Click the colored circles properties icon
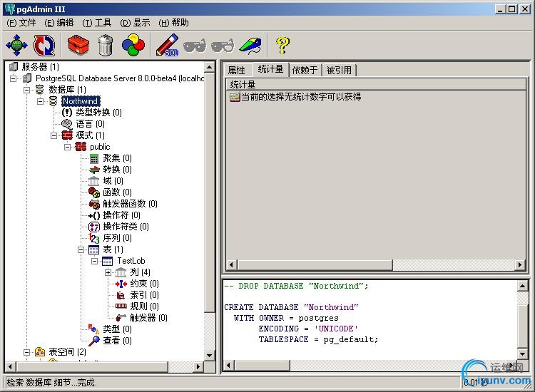The height and width of the screenshot is (392, 535). (x=133, y=45)
